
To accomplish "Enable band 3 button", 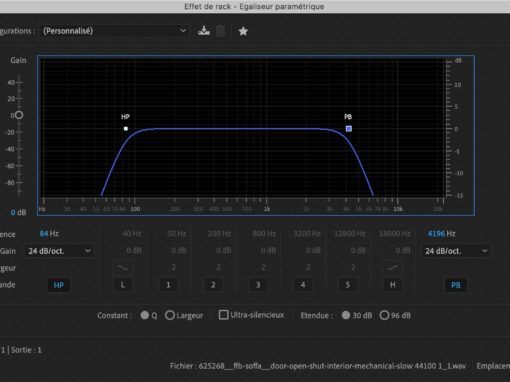I will [258, 285].
